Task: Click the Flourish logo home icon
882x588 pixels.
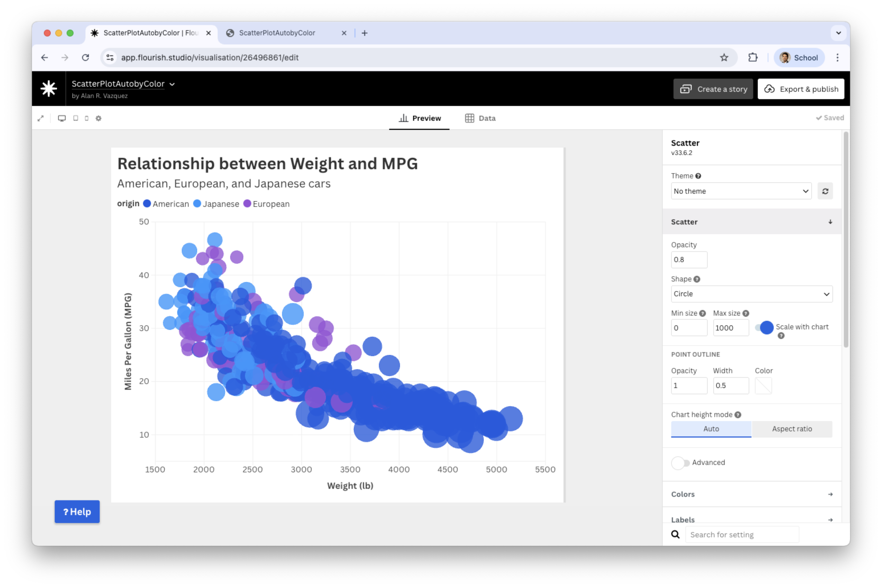Action: point(49,89)
